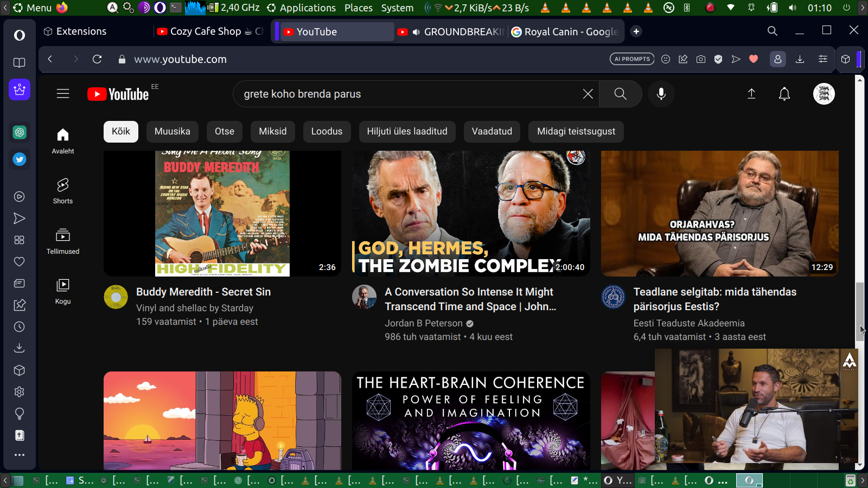The height and width of the screenshot is (488, 868).
Task: Open the Shorts section in sidebar
Action: click(63, 191)
